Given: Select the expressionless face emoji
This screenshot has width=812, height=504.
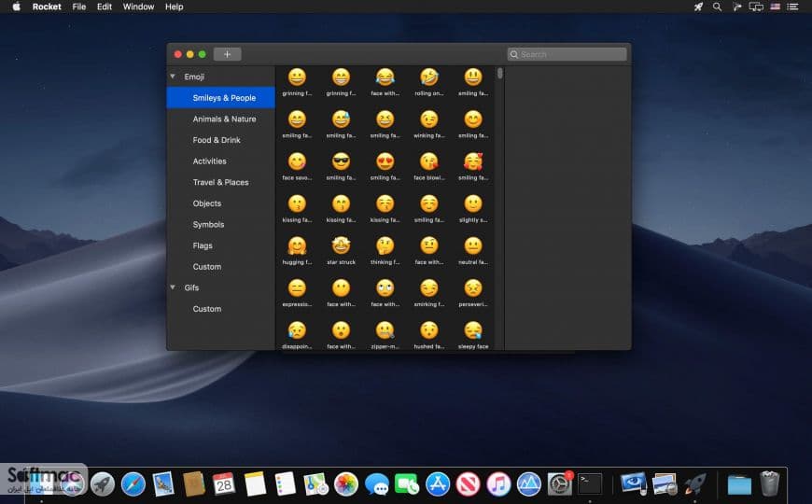Looking at the screenshot, I should click(297, 288).
